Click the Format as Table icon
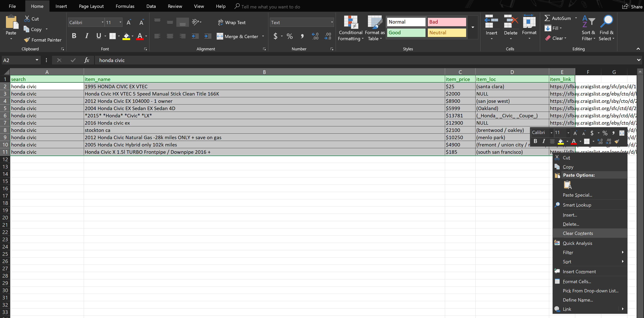This screenshot has height=318, width=644. (375, 22)
